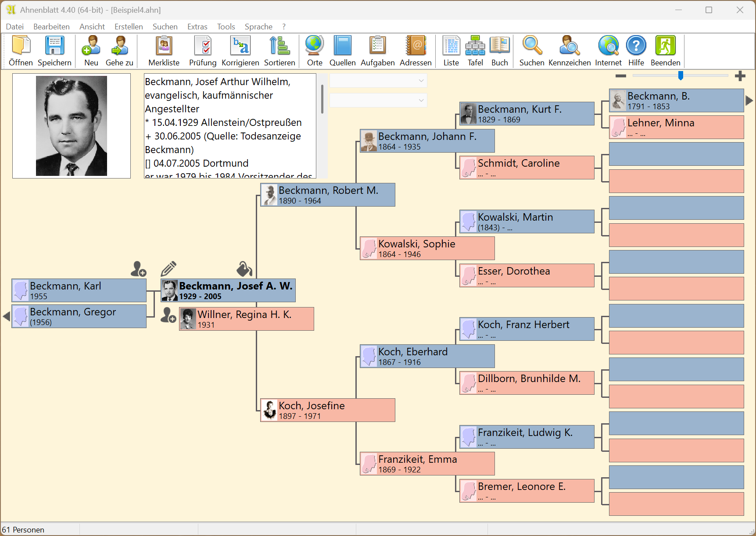Image resolution: width=756 pixels, height=536 pixels.
Task: Click the zoom slider handle
Action: [681, 76]
